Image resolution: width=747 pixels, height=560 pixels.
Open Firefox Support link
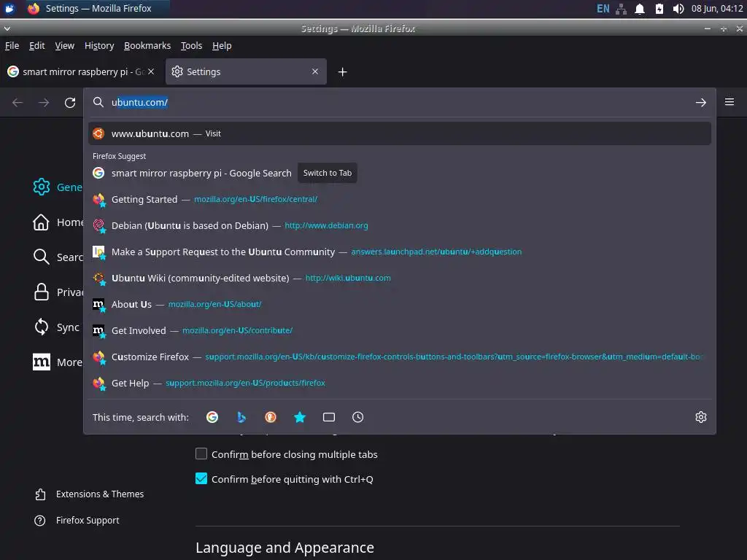point(77,521)
